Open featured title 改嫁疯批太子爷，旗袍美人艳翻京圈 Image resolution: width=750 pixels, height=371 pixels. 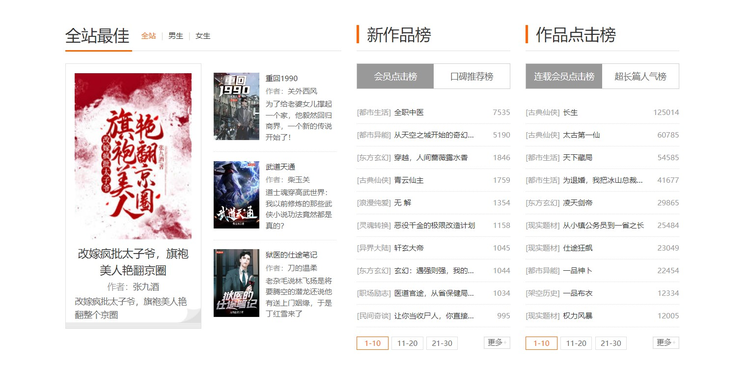(133, 262)
